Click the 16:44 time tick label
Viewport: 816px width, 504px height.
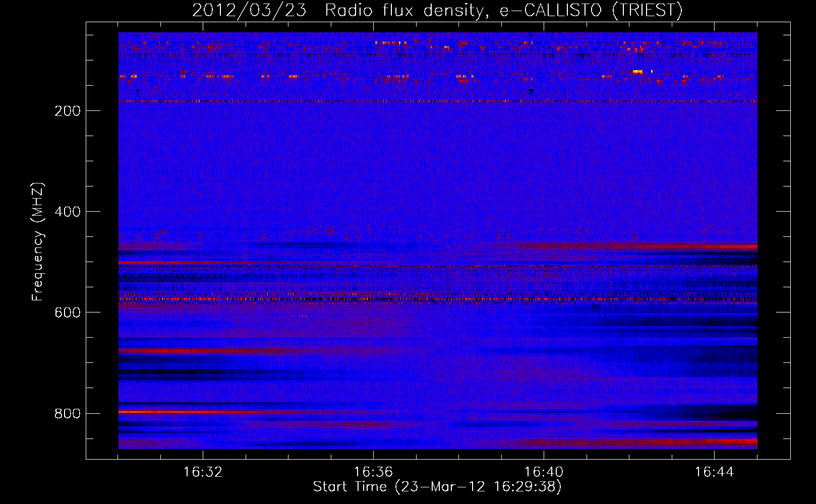coord(714,472)
